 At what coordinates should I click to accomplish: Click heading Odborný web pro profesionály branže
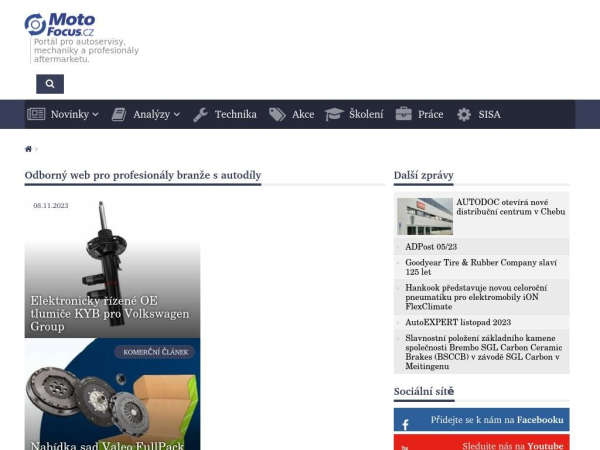[143, 175]
